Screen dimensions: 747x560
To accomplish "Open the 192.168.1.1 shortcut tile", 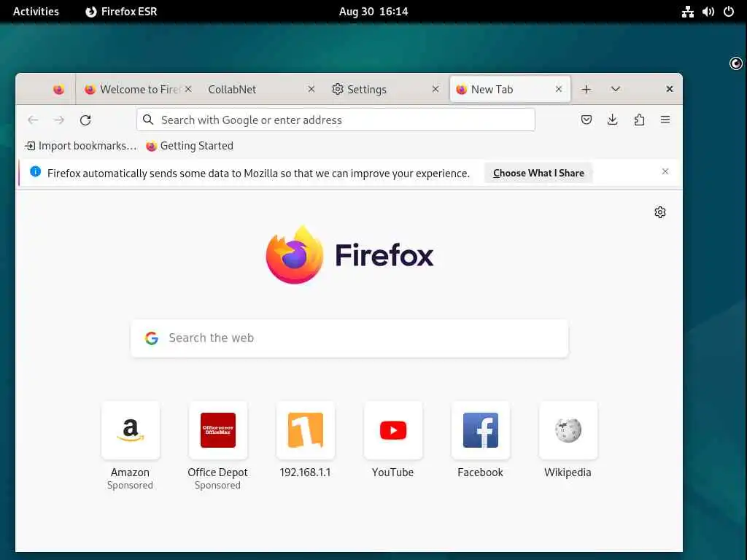I will click(306, 430).
